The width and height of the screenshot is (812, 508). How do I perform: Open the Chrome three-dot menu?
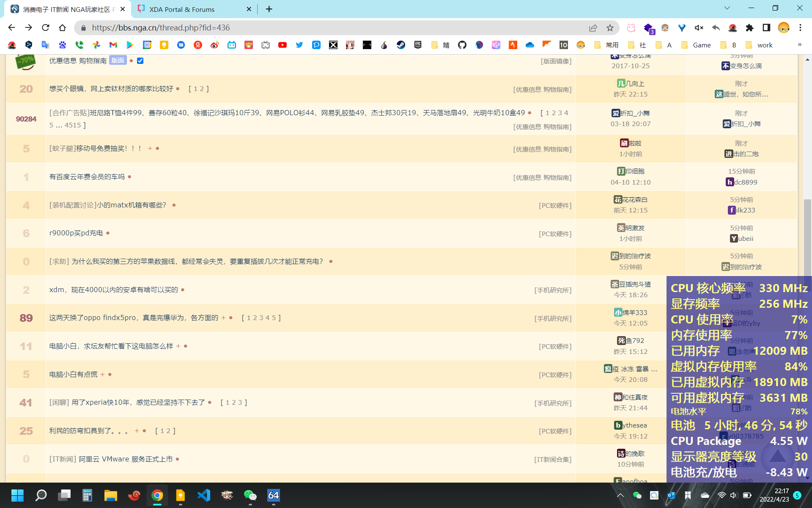pos(800,28)
